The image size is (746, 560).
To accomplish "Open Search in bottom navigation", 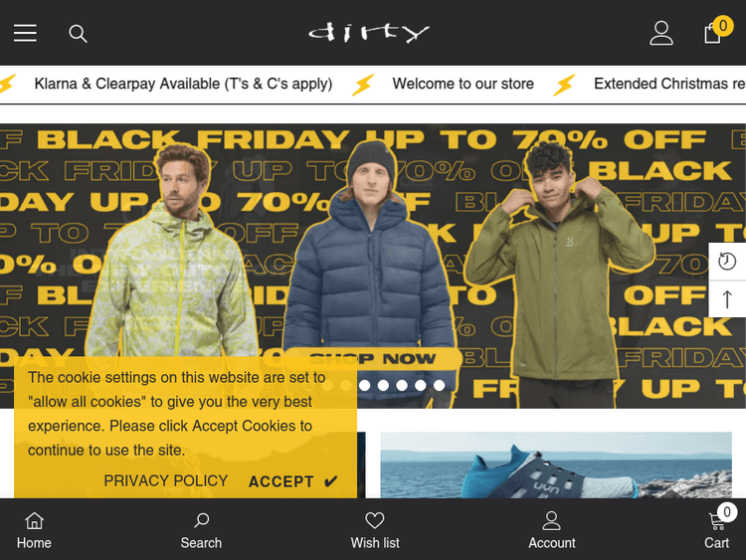I will 201,530.
